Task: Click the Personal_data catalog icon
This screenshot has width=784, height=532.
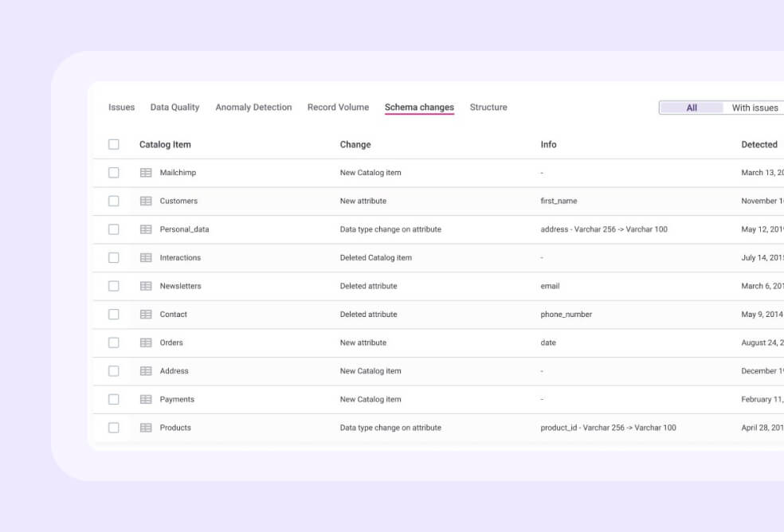Action: 146,229
